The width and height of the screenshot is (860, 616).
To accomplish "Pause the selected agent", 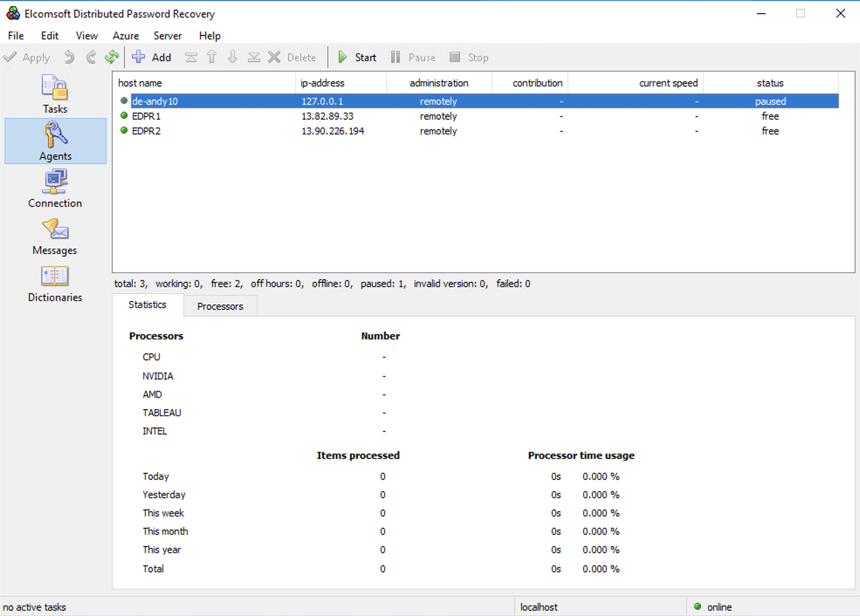I will [413, 57].
